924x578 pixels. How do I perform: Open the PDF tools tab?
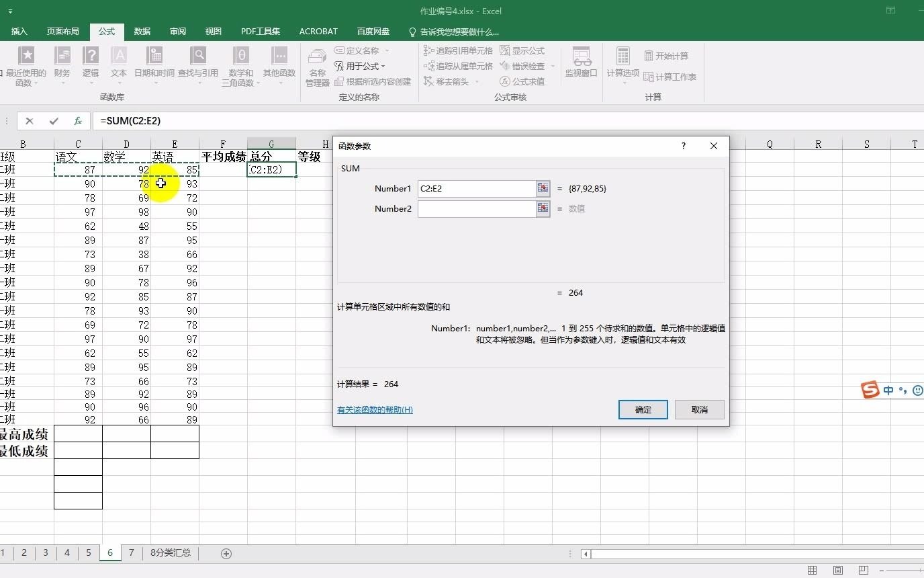coord(261,32)
